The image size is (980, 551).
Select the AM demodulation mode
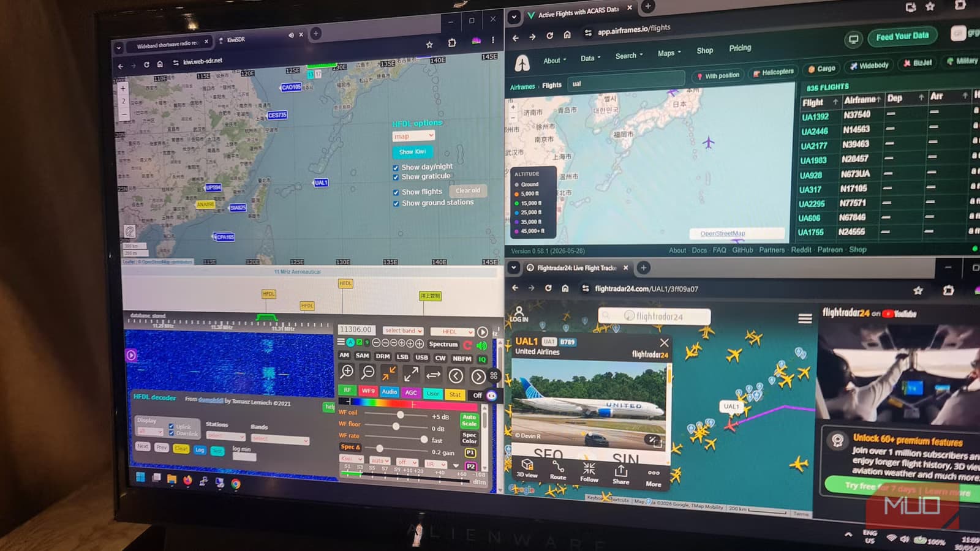pyautogui.click(x=344, y=355)
